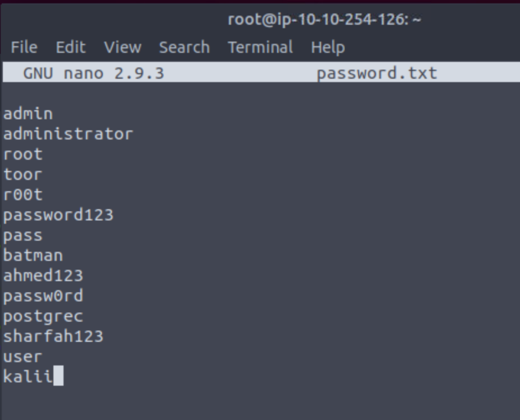
Task: Place cursor on the administrator line
Action: click(68, 134)
